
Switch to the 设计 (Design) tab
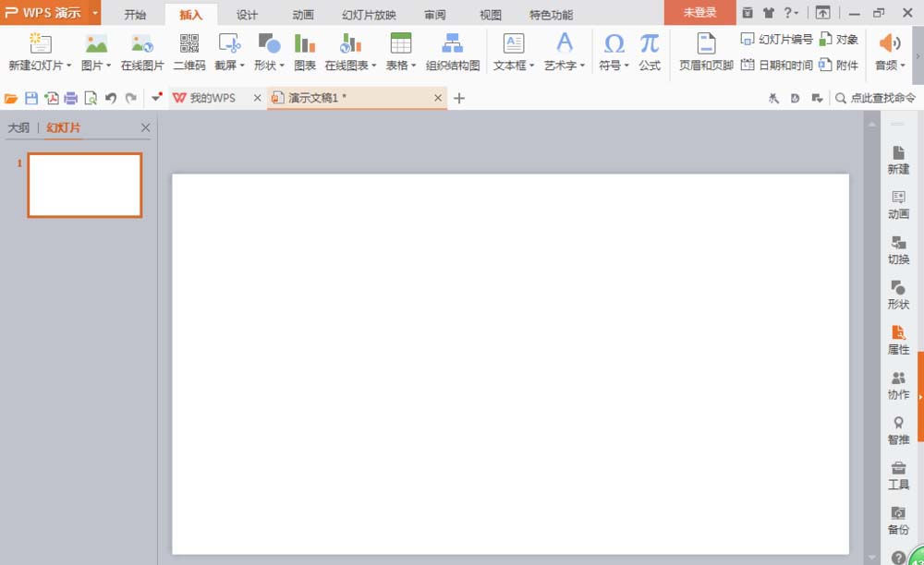point(247,15)
